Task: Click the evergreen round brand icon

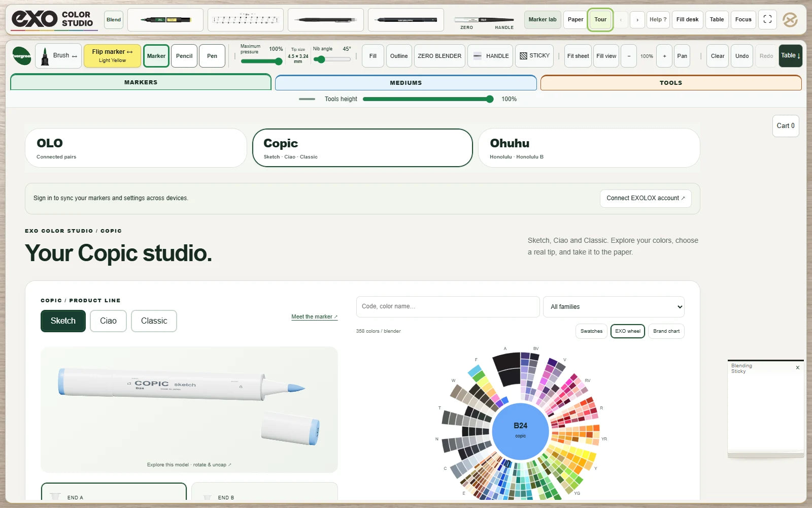Action: point(22,56)
